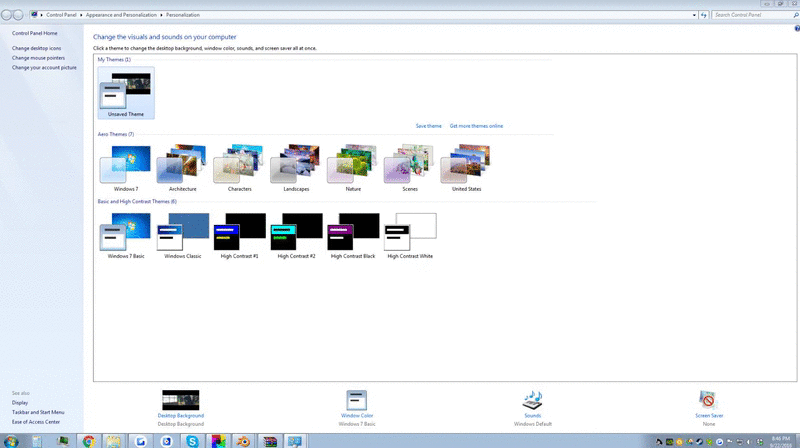The width and height of the screenshot is (800, 448).
Task: Open Control Panel Home link
Action: point(35,33)
